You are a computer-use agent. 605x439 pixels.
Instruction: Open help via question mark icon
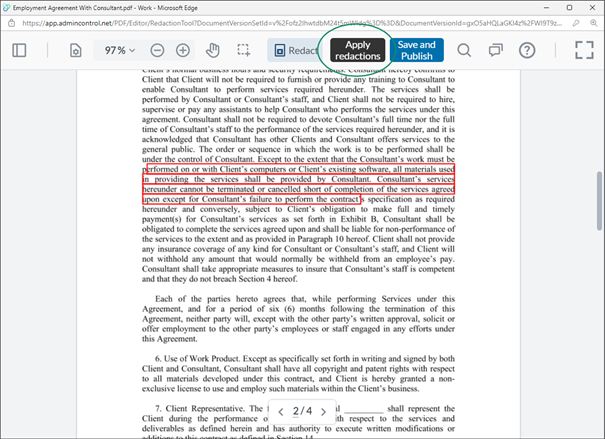point(527,50)
